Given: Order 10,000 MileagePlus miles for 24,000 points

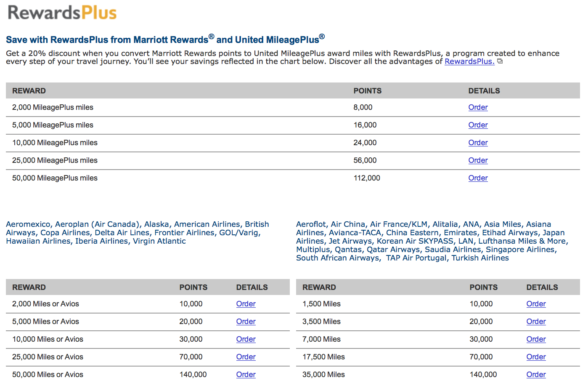Looking at the screenshot, I should coord(478,143).
